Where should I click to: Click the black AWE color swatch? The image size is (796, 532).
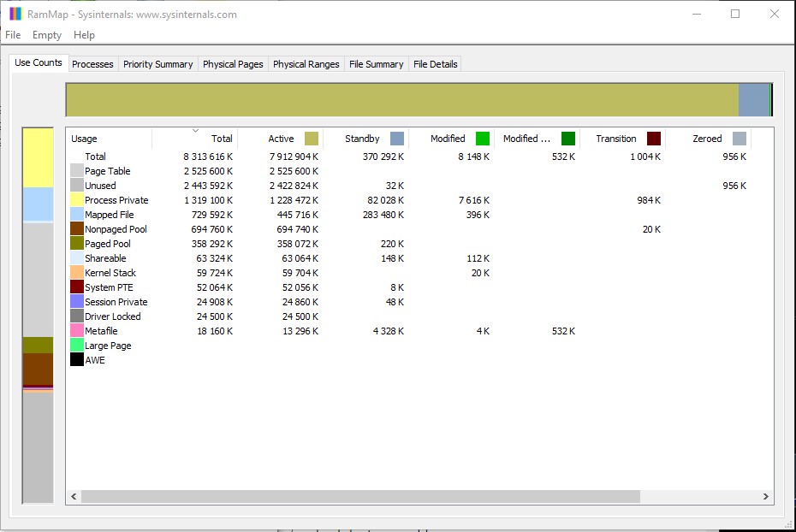click(x=77, y=360)
